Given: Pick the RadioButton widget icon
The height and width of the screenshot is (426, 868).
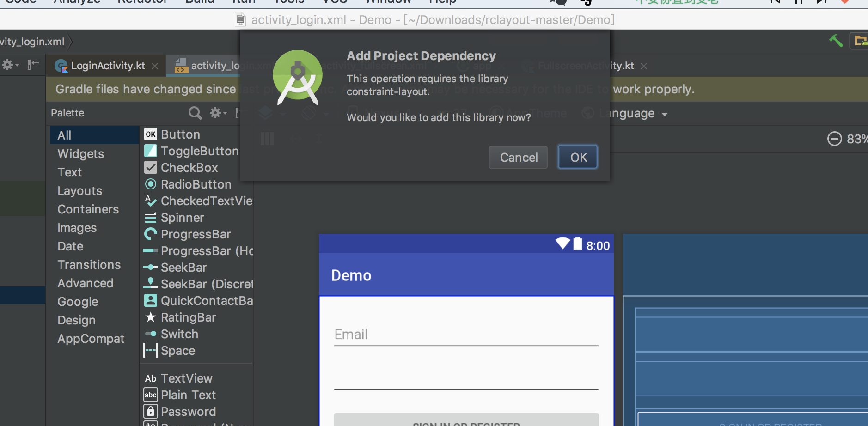Looking at the screenshot, I should coord(151,184).
